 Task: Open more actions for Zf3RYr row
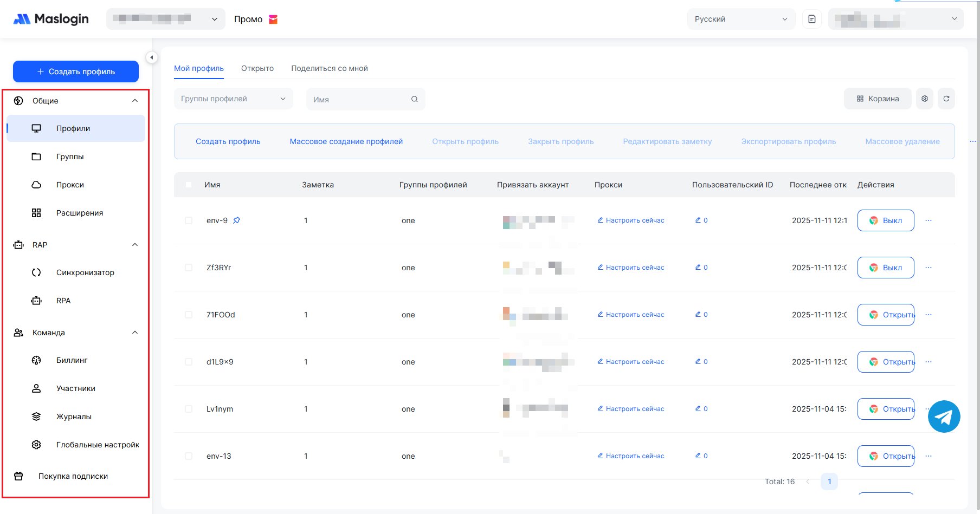[x=928, y=268]
